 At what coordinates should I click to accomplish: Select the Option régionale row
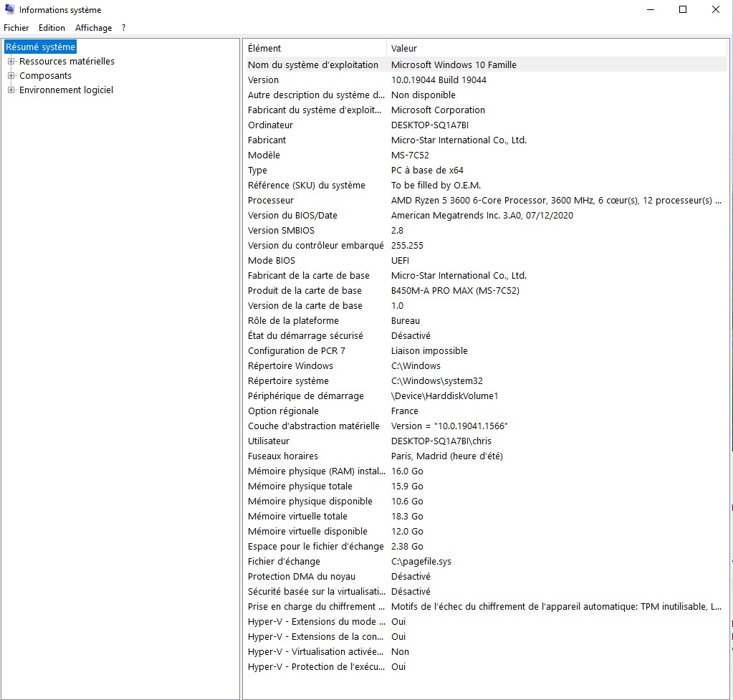[x=487, y=411]
